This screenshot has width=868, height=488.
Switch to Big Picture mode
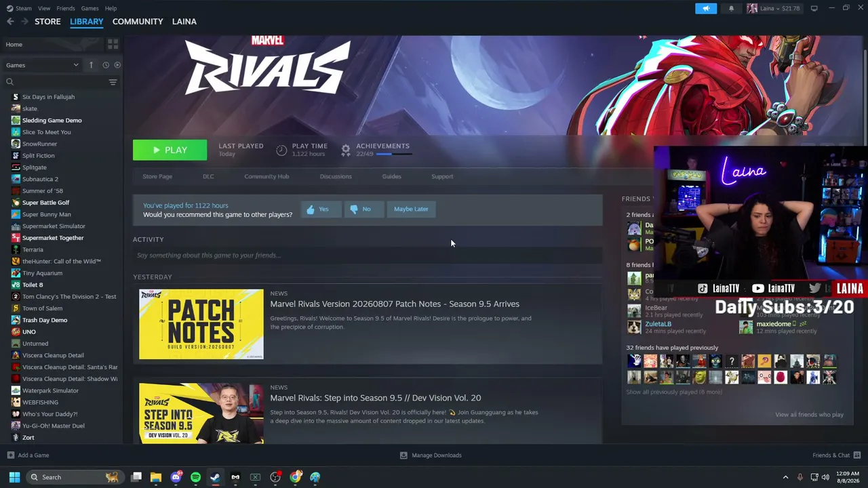coord(814,8)
